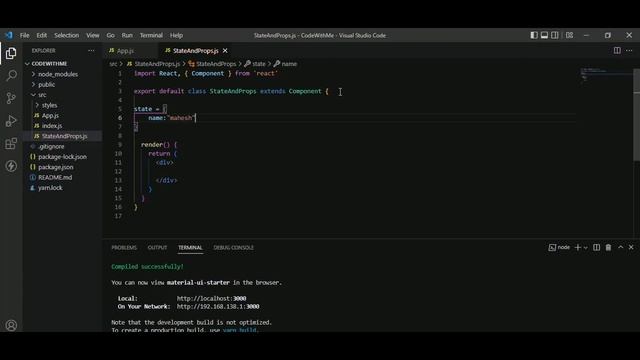
Task: Expand the node_modules folder
Action: tap(58, 74)
